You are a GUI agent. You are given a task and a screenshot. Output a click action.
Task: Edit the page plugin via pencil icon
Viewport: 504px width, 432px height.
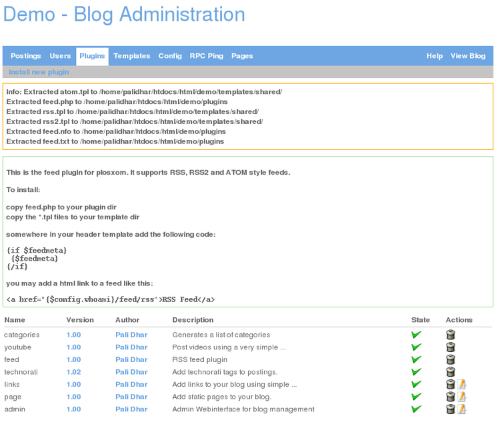[x=462, y=397]
